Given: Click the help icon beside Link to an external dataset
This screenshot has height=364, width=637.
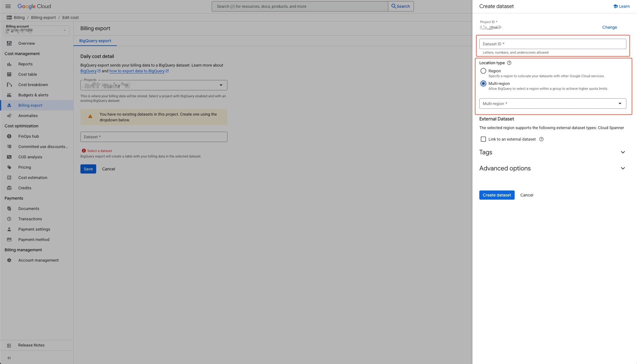Looking at the screenshot, I should [541, 139].
